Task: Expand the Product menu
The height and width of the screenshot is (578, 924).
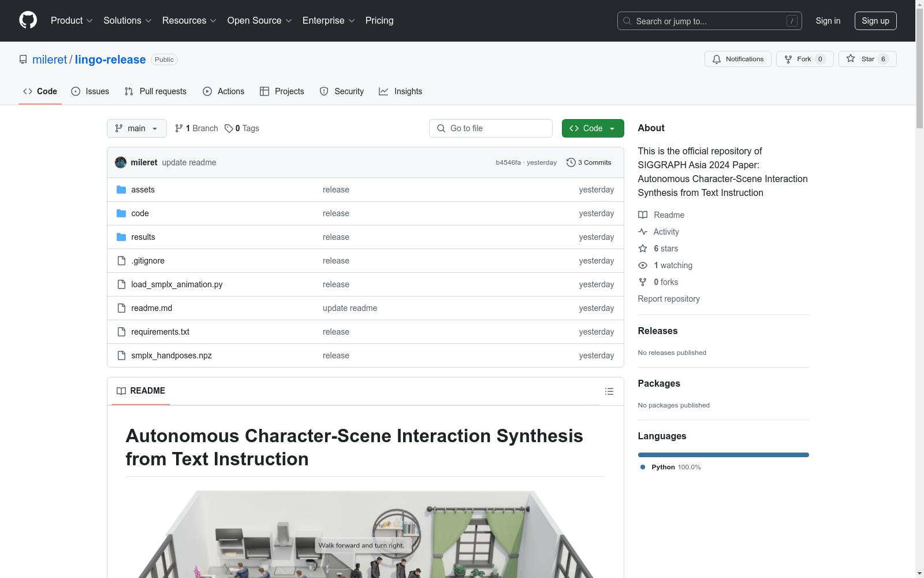Action: (x=72, y=20)
